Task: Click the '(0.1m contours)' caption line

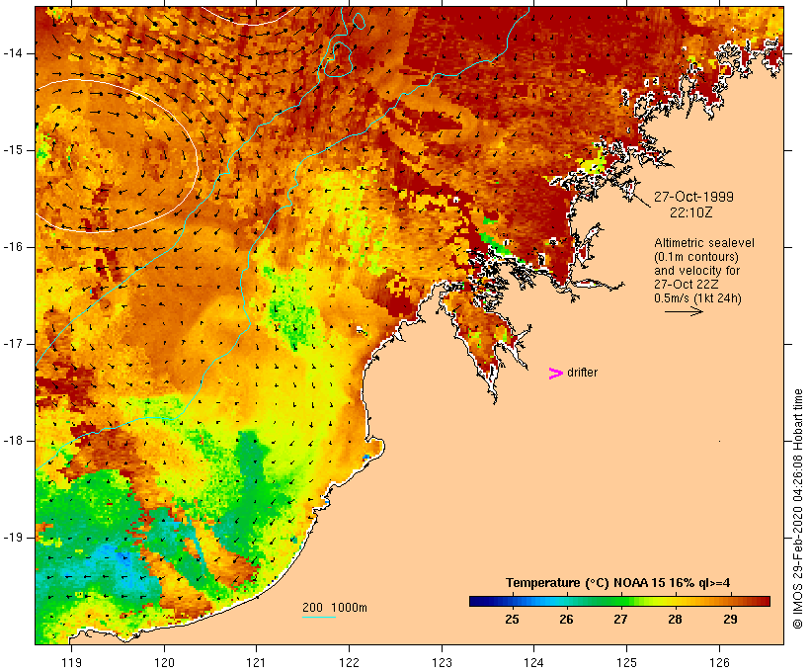Action: pyautogui.click(x=696, y=257)
